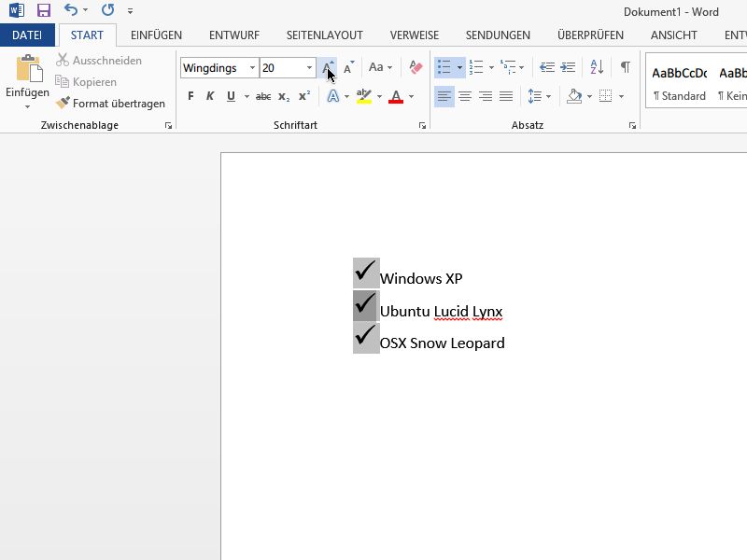Image resolution: width=747 pixels, height=560 pixels.
Task: Toggle subscript formatting
Action: coord(284,97)
